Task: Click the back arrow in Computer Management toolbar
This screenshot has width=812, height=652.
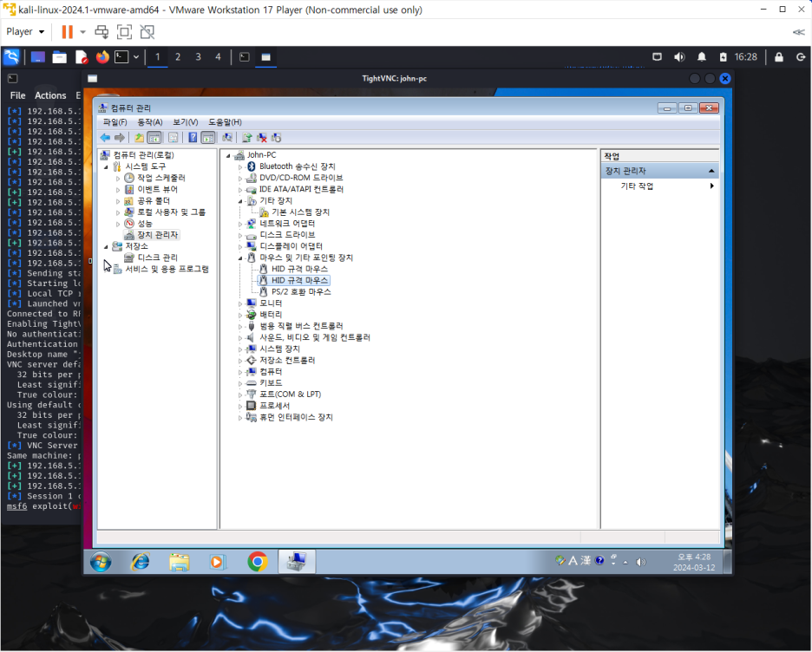Action: coord(105,138)
